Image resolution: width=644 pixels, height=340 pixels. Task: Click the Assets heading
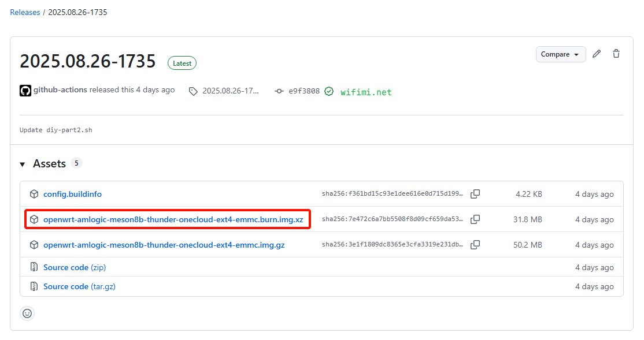(49, 163)
